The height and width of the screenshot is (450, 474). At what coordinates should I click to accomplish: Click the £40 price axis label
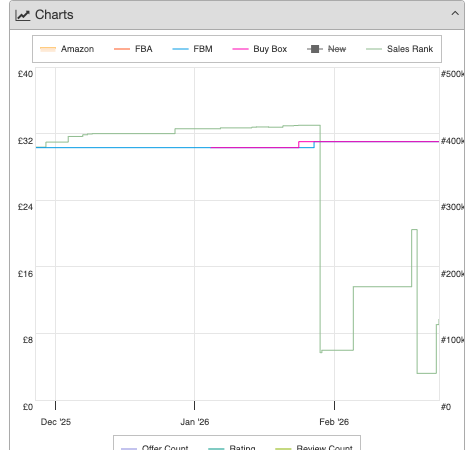[x=25, y=74]
